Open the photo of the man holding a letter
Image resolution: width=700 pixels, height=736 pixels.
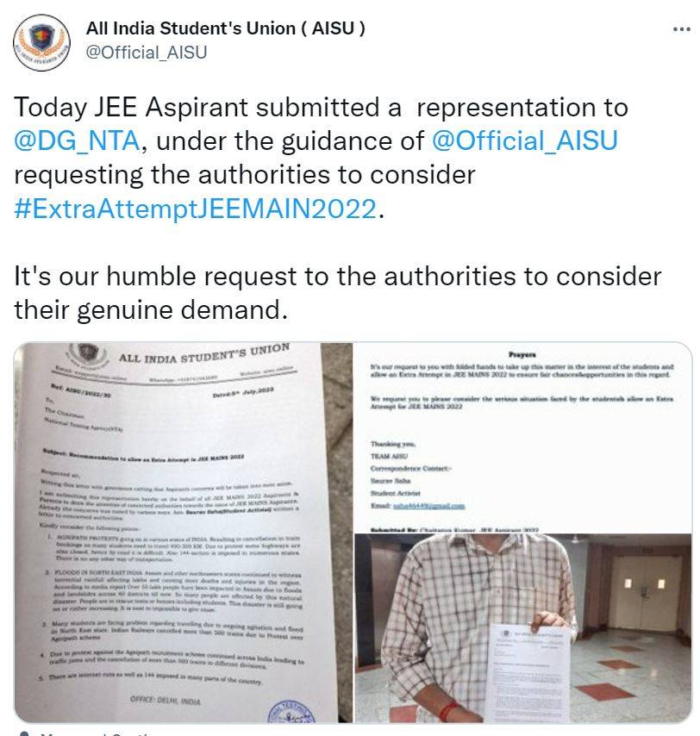tap(523, 628)
